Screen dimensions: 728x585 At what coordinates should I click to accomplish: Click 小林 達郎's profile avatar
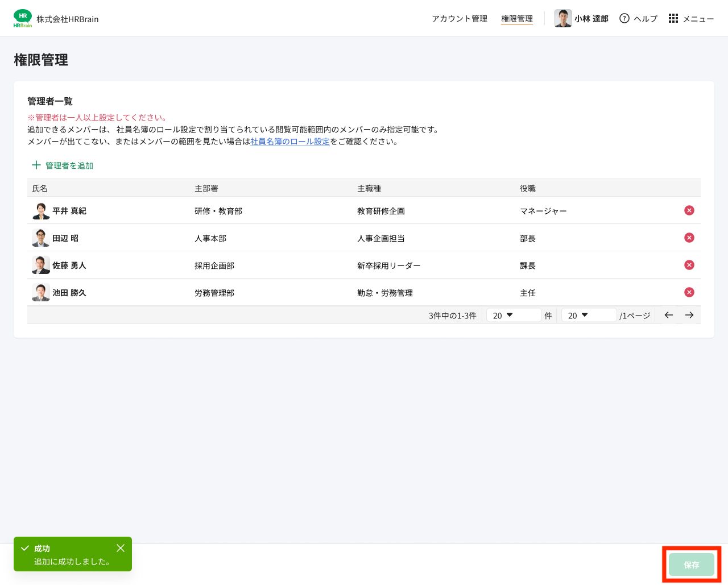point(562,18)
